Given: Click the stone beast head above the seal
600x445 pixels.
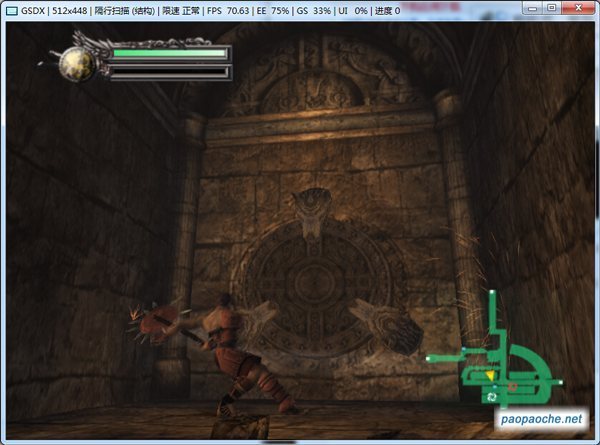Looking at the screenshot, I should [313, 212].
